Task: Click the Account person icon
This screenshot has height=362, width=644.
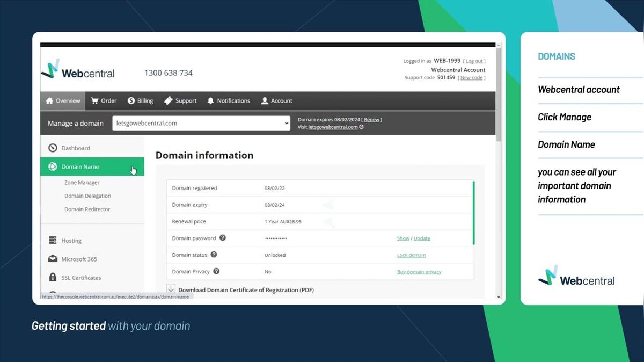Action: (x=265, y=100)
